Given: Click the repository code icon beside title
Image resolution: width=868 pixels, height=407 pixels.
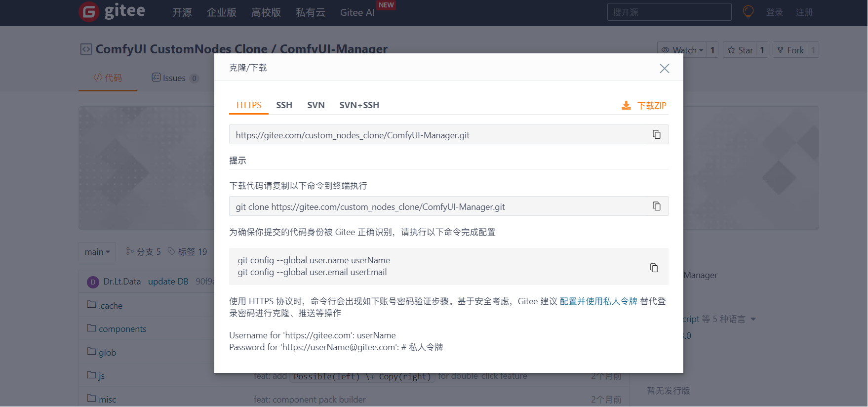Looking at the screenshot, I should point(86,49).
